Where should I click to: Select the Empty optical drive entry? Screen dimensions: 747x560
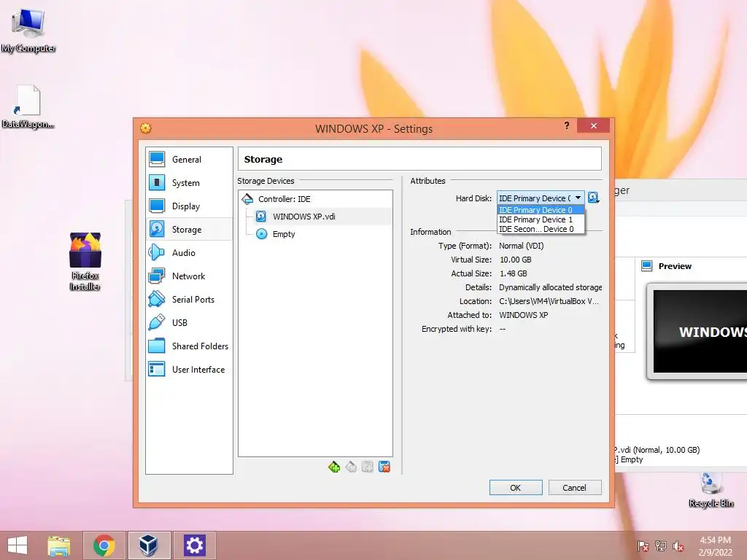coord(315,234)
